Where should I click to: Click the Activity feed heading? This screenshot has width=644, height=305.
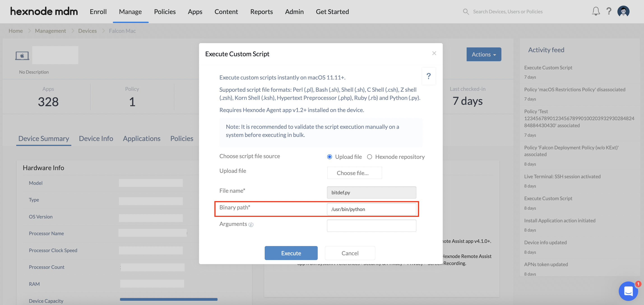[x=546, y=50]
